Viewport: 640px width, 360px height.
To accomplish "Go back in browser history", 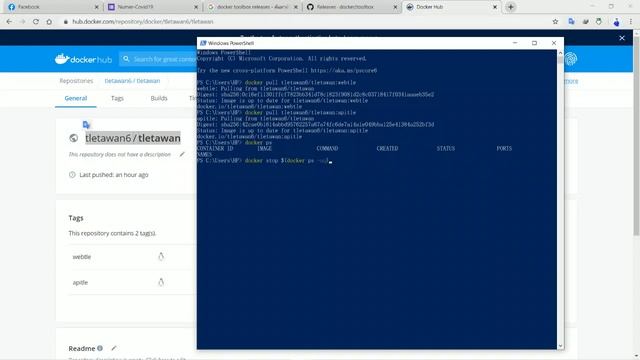I will tap(9, 22).
